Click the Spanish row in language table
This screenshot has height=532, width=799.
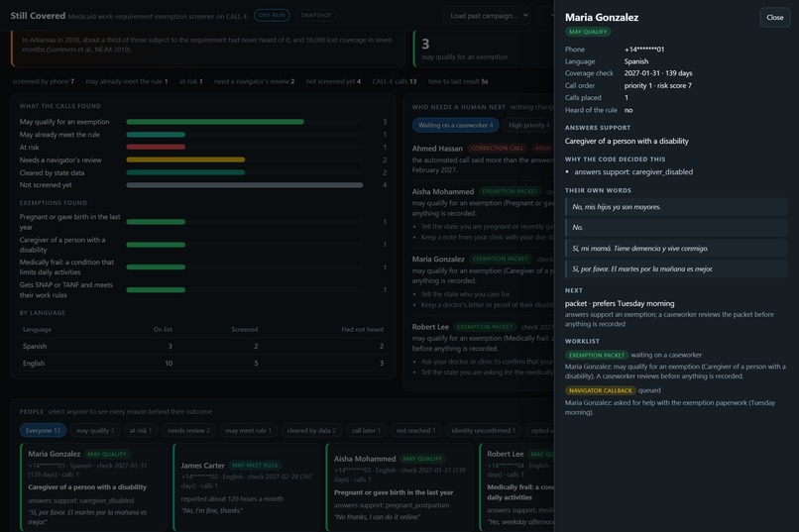[203, 346]
